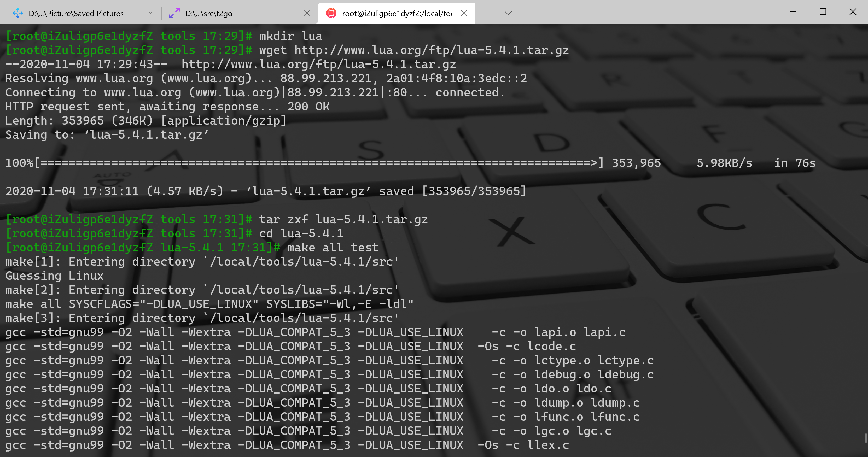Click the 'cd lua-5.4.1' command

301,233
